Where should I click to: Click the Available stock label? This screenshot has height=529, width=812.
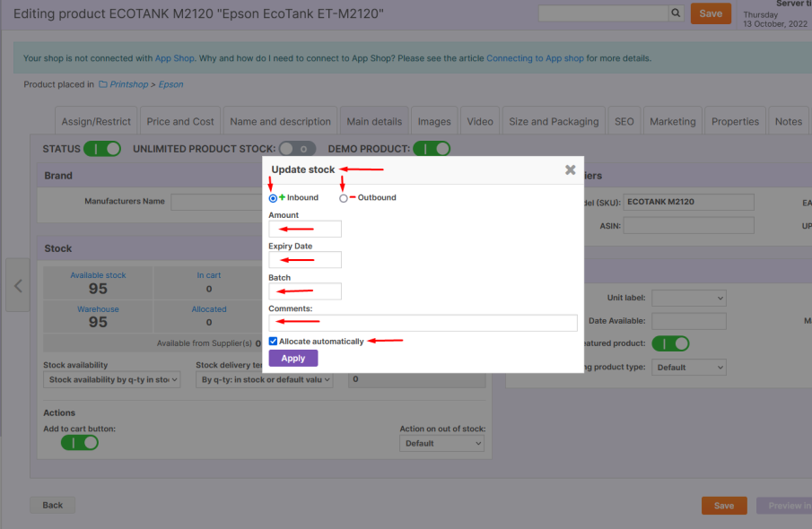(98, 275)
